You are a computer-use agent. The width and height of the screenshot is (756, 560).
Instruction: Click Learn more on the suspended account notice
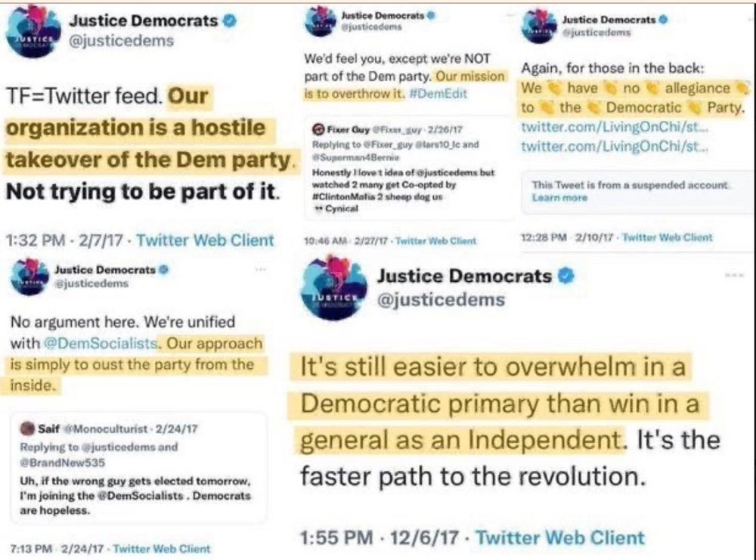coord(559,197)
